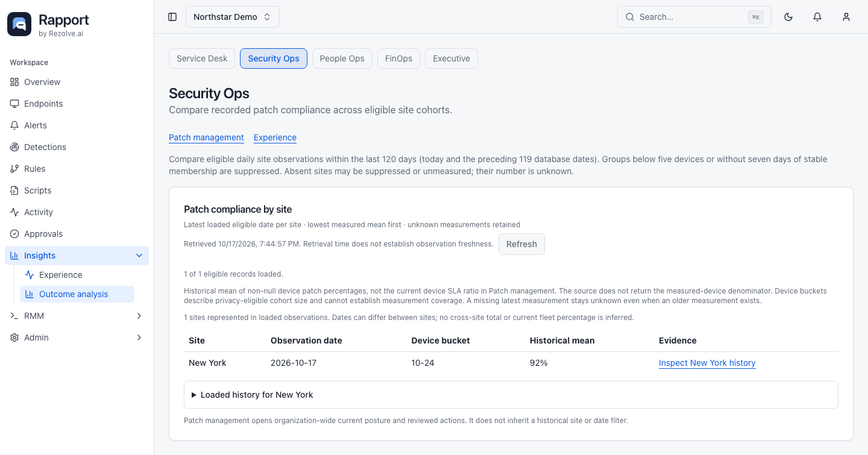
Task: Open the notifications bell
Action: [x=817, y=17]
